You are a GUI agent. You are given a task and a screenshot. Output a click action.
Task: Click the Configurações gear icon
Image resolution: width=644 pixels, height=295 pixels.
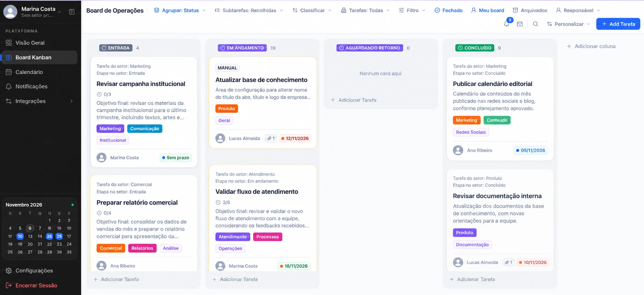pos(9,271)
